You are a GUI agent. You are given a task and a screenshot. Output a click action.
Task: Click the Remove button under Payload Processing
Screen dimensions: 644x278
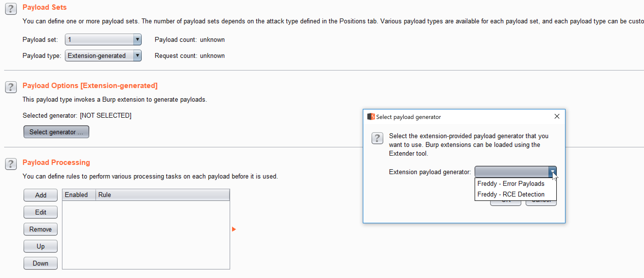pos(40,229)
